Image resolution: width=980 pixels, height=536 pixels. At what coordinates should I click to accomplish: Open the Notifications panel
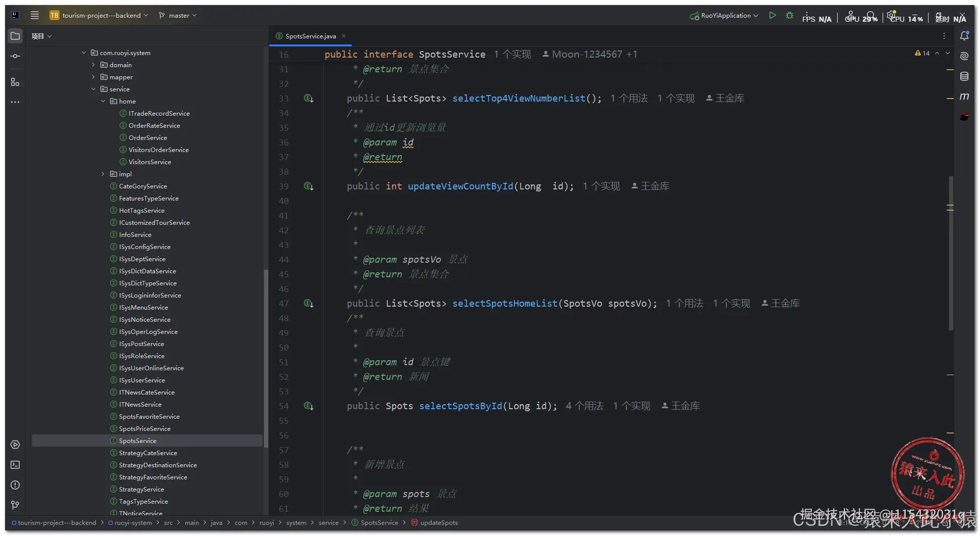[x=964, y=36]
